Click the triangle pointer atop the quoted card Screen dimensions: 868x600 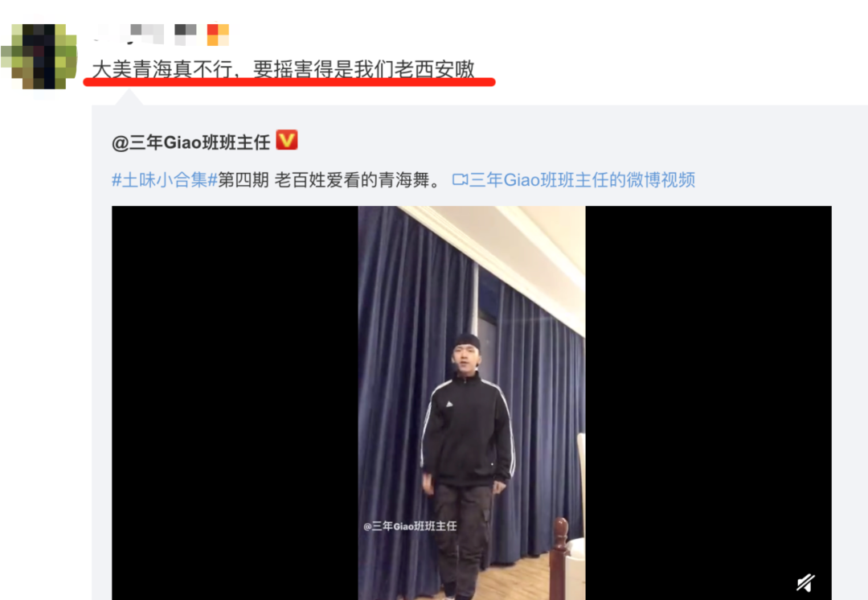(x=129, y=97)
